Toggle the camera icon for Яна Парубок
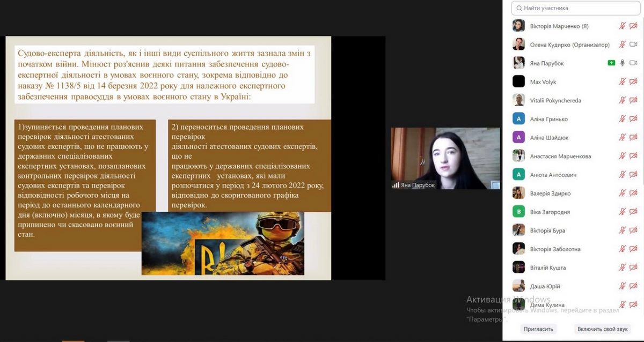Image resolution: width=644 pixels, height=342 pixels. click(633, 63)
